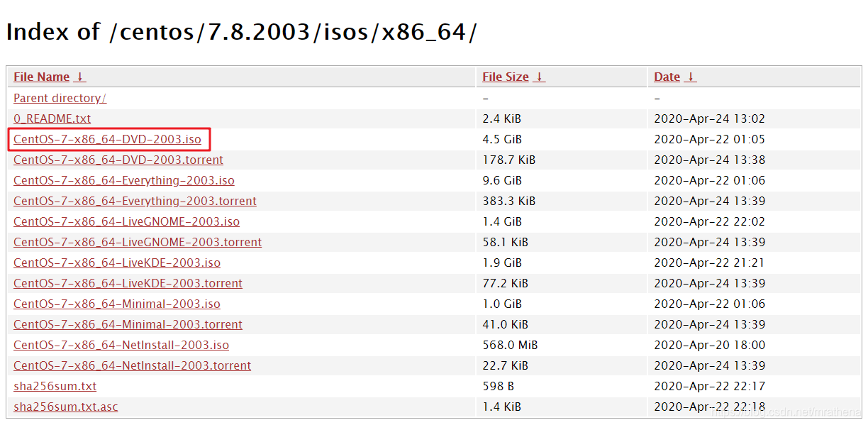Viewport: 868px width, 425px height.
Task: Download CentOS-7-x86_64-DVD-2003.iso
Action: click(x=107, y=139)
